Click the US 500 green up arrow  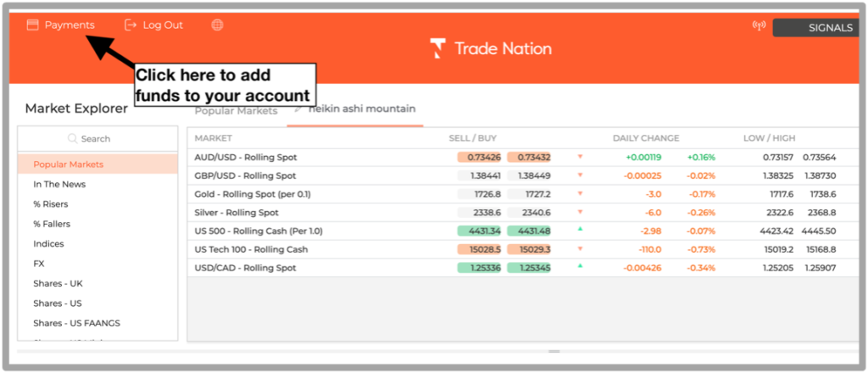tap(580, 229)
